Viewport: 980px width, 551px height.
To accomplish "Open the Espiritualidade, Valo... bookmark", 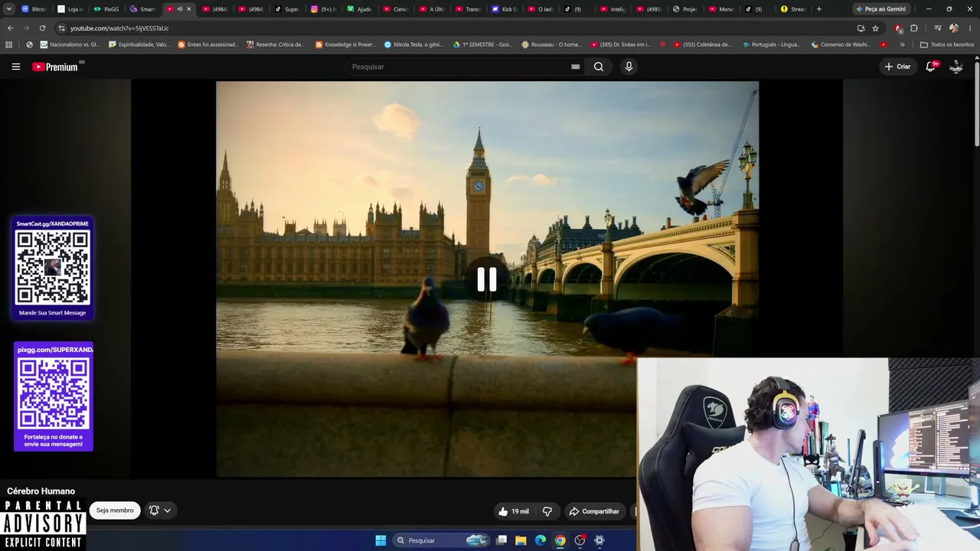I will (x=139, y=44).
